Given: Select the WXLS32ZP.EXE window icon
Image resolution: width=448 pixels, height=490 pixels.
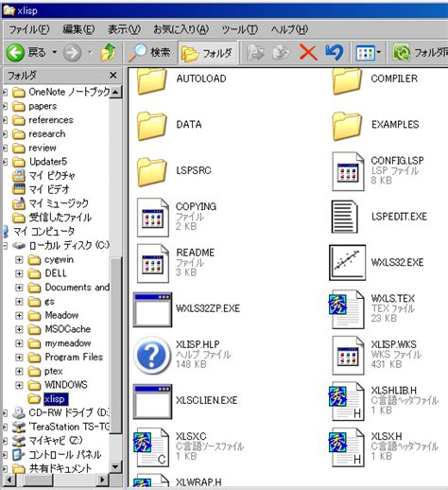Looking at the screenshot, I should pos(152,309).
